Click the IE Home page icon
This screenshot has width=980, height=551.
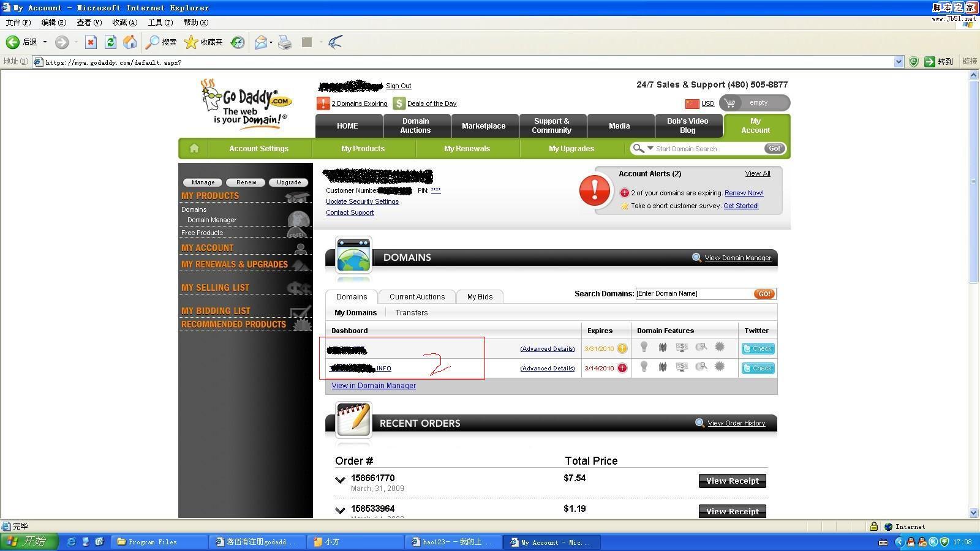[130, 42]
